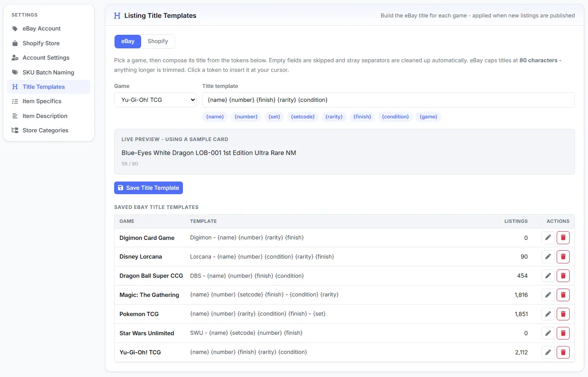588x377 pixels.
Task: Click the Listing Title Templates heading
Action: click(160, 16)
